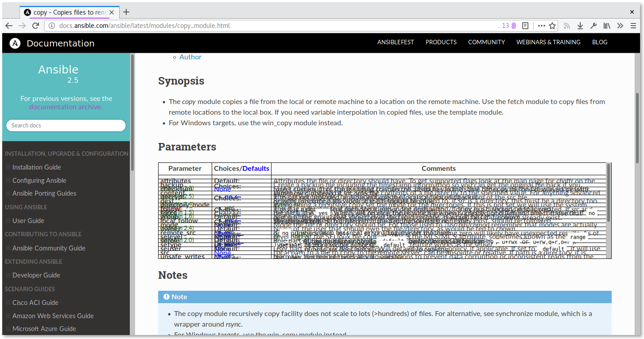Expand Installation Guide tree node
644x339 pixels.
pyautogui.click(x=8, y=167)
